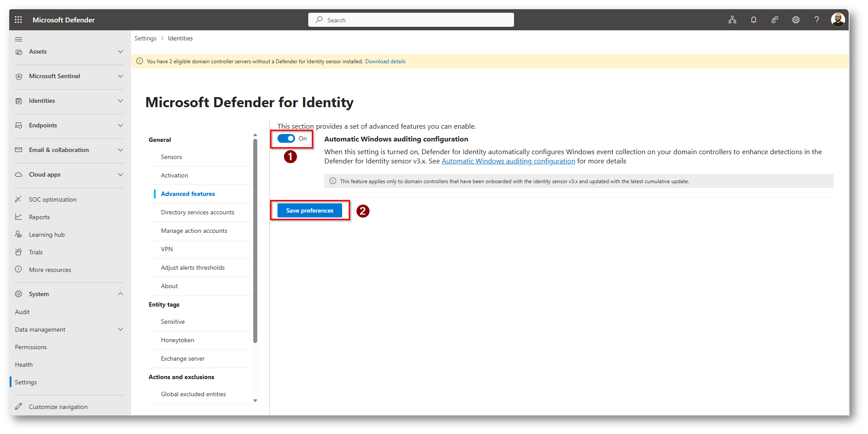
Task: Click the feedback people icon in header
Action: [774, 20]
